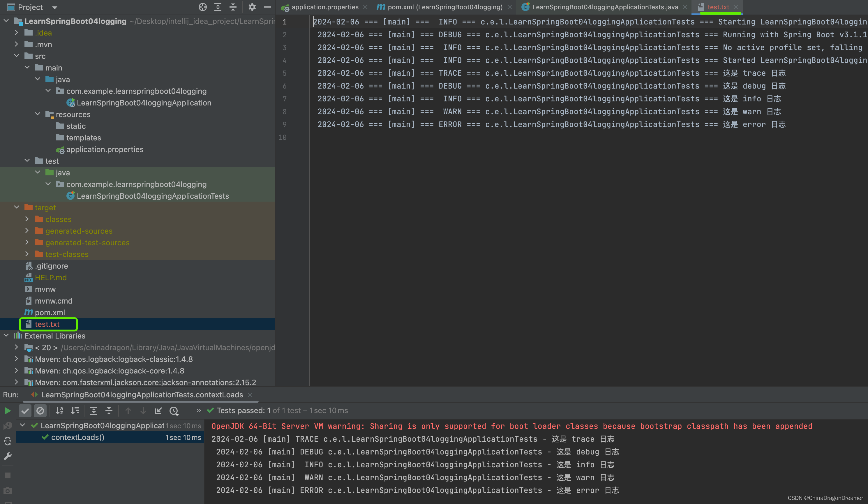The image size is (868, 504).
Task: Switch to application.properties tab
Action: 324,7
